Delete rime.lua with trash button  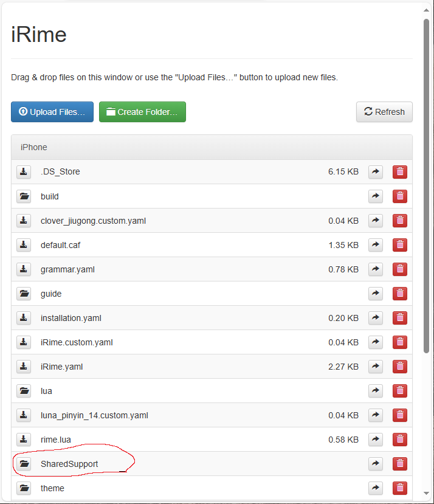click(x=400, y=440)
